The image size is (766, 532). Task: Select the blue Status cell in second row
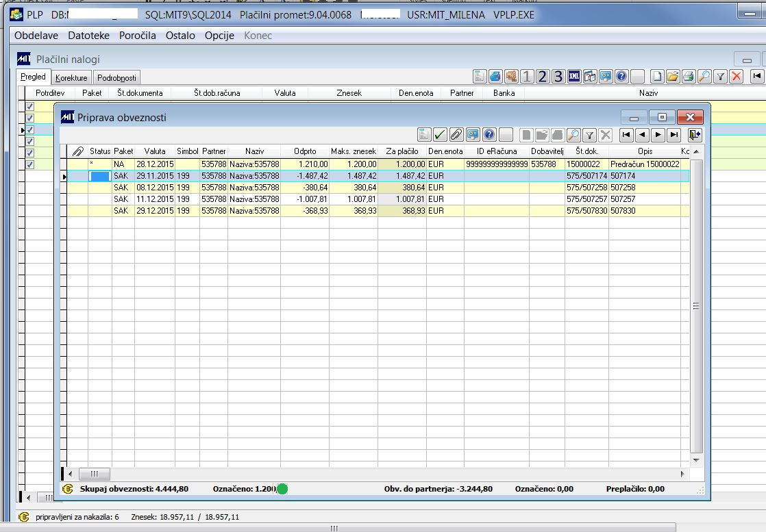click(x=100, y=176)
